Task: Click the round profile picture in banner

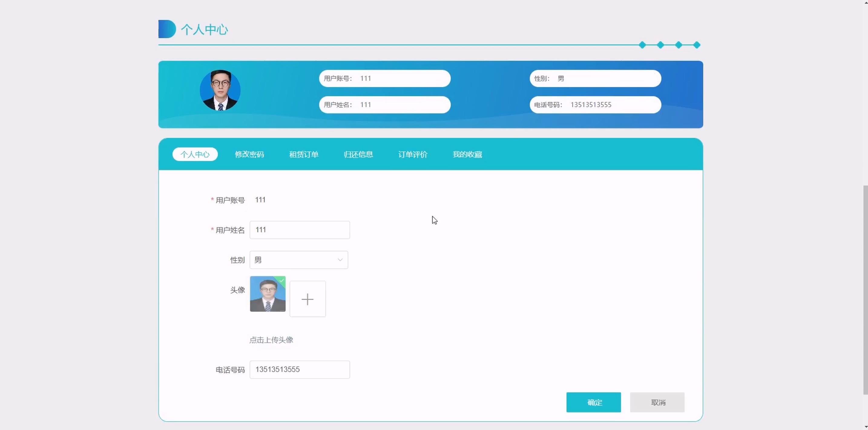Action: point(220,90)
